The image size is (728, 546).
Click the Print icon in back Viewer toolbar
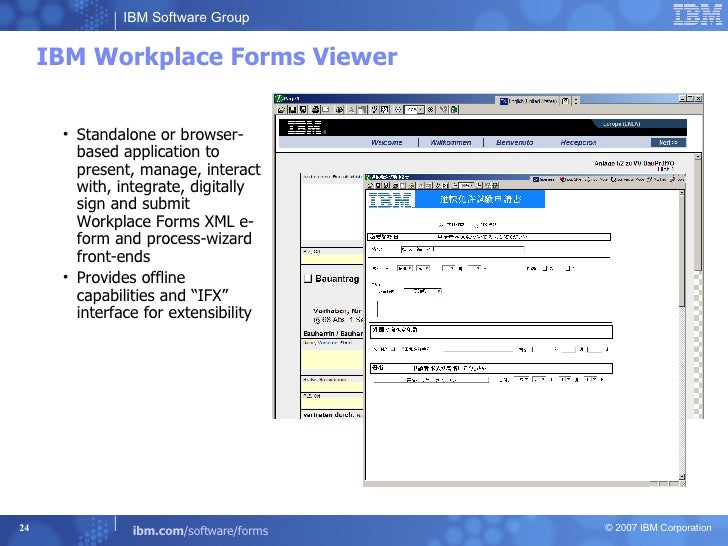(315, 110)
